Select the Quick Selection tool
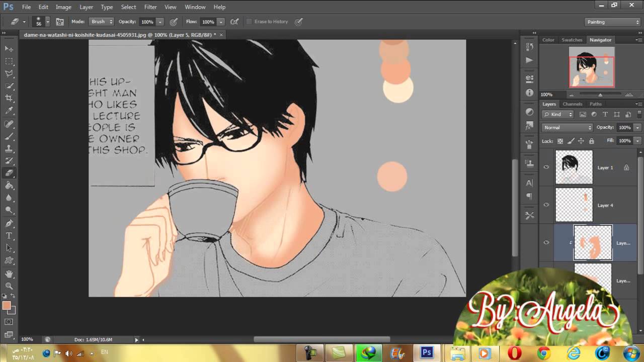 9,86
